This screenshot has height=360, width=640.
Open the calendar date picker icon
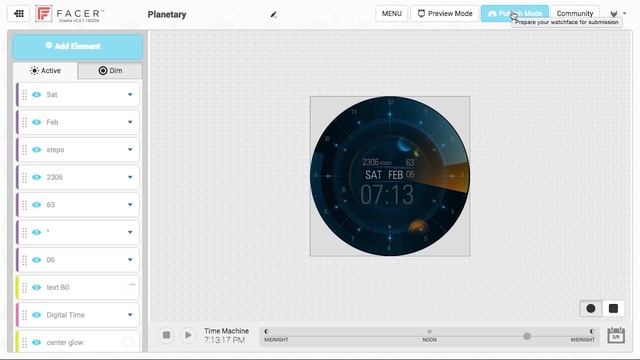(x=616, y=336)
